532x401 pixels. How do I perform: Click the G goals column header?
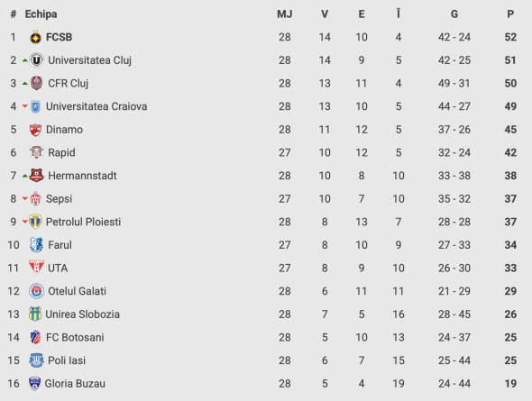pos(454,14)
